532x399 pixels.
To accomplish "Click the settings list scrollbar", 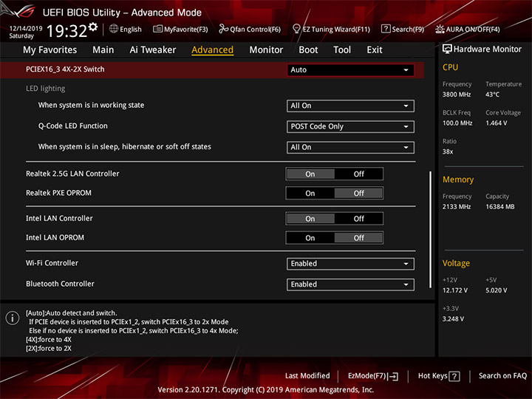I will click(x=431, y=230).
